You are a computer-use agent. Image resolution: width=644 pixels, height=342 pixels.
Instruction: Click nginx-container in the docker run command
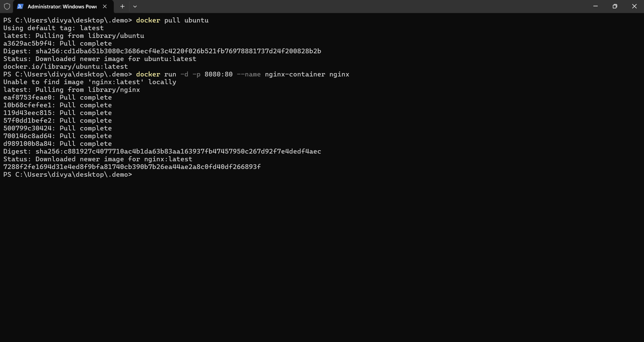point(295,74)
